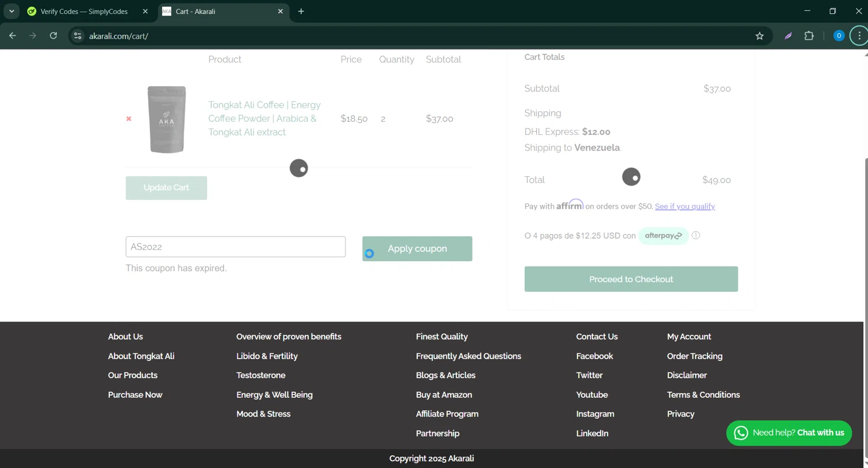
Task: Open the See if you qualify link
Action: [x=685, y=206]
